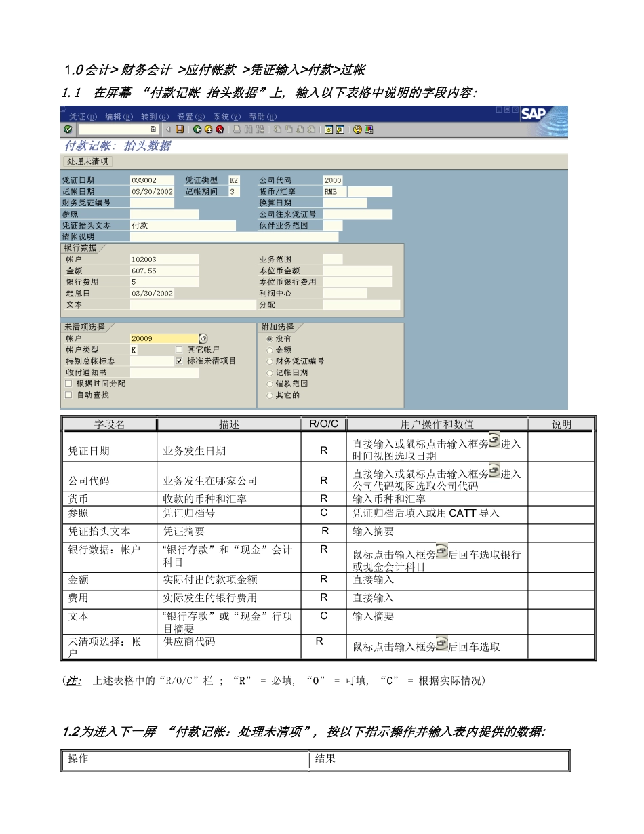The height and width of the screenshot is (834, 644).
Task: Open the 转到(G) menu
Action: click(x=155, y=117)
